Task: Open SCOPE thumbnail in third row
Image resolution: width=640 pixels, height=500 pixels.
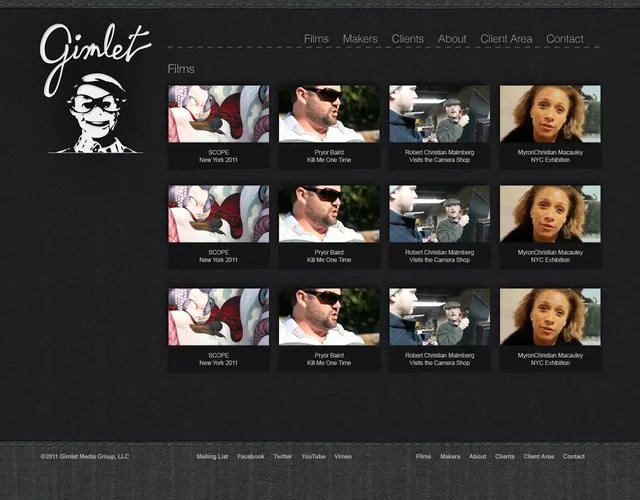Action: click(219, 317)
